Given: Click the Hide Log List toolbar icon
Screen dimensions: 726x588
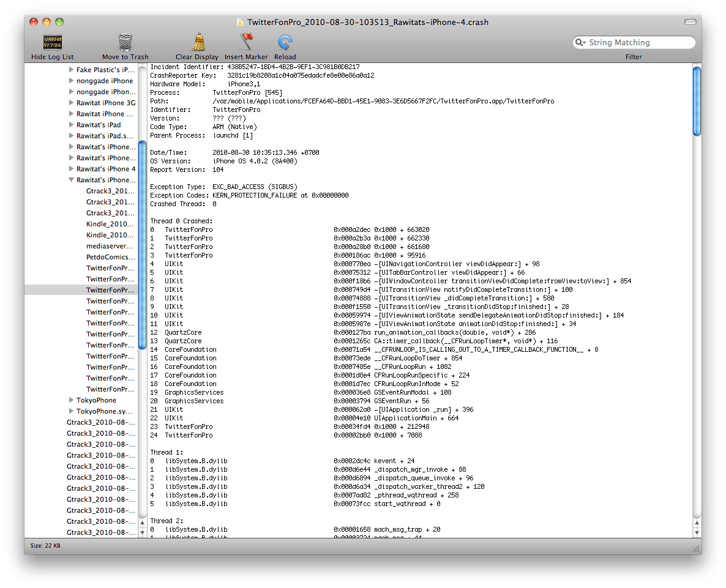Looking at the screenshot, I should point(52,42).
